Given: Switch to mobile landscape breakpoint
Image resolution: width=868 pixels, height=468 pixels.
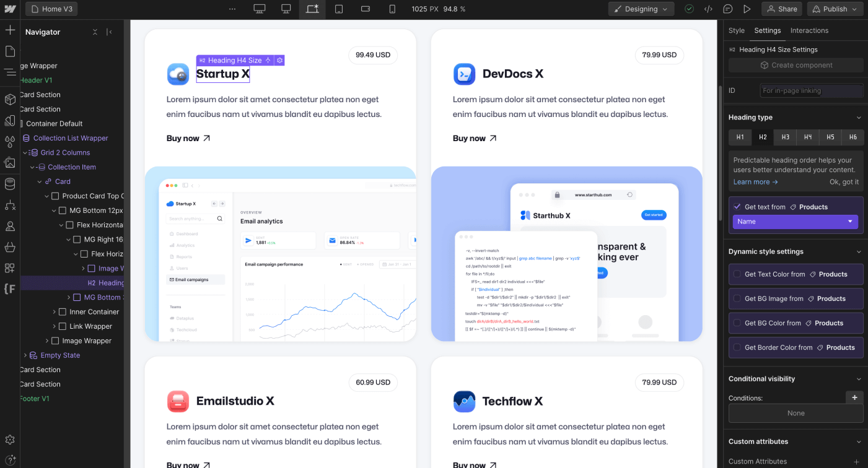Looking at the screenshot, I should coord(366,9).
